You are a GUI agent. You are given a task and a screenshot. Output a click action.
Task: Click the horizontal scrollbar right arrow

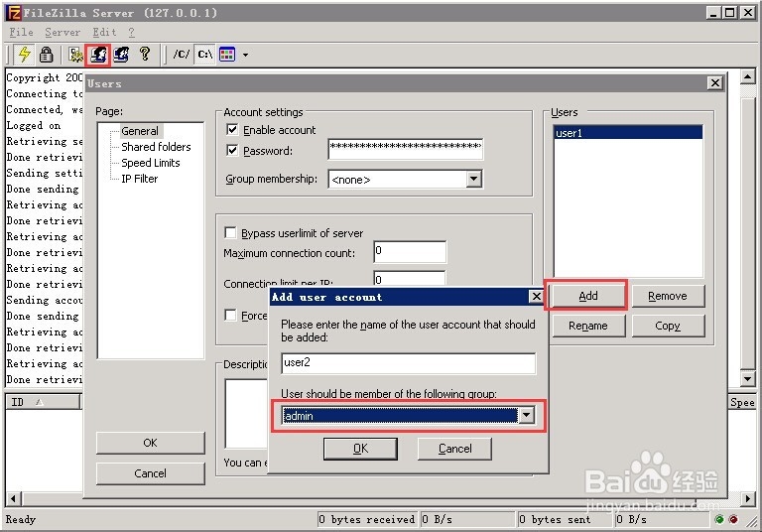(747, 498)
